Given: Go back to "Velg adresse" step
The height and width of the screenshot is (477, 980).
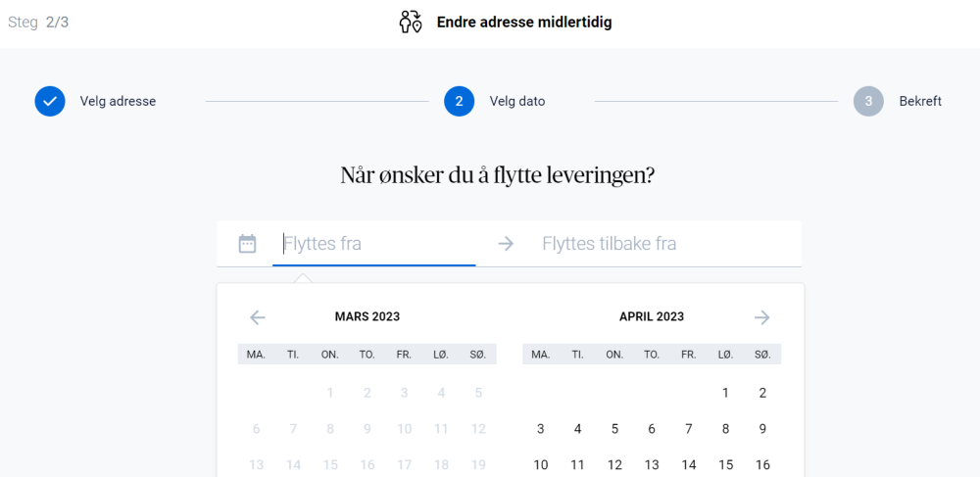Looking at the screenshot, I should [118, 101].
